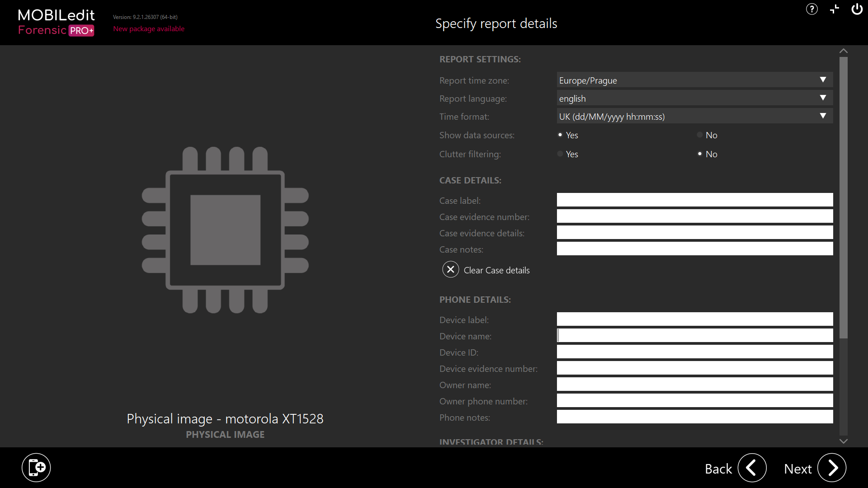Click the power icon to quit
The width and height of the screenshot is (868, 488).
[x=857, y=9]
